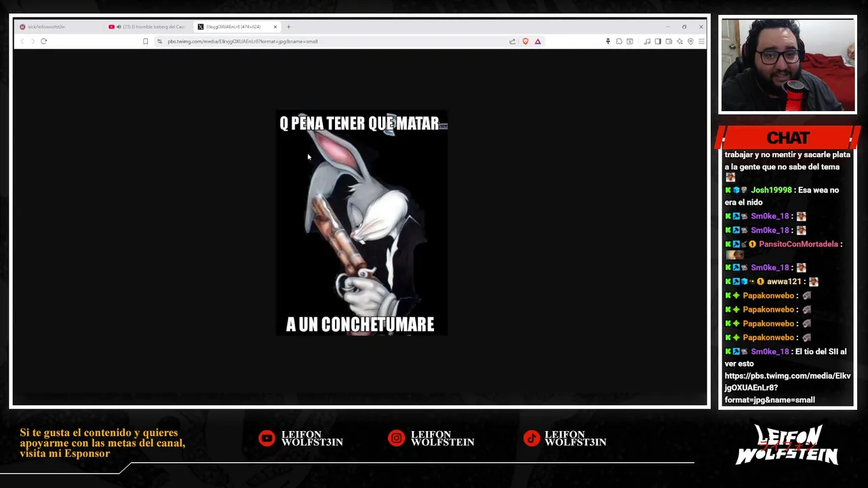Open the Brave VPN shield icon

pos(690,41)
